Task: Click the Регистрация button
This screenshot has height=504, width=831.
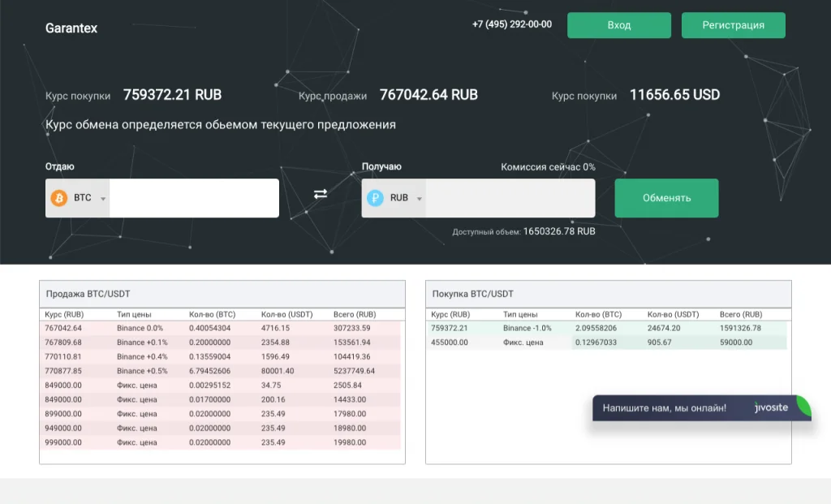Action: click(x=733, y=25)
